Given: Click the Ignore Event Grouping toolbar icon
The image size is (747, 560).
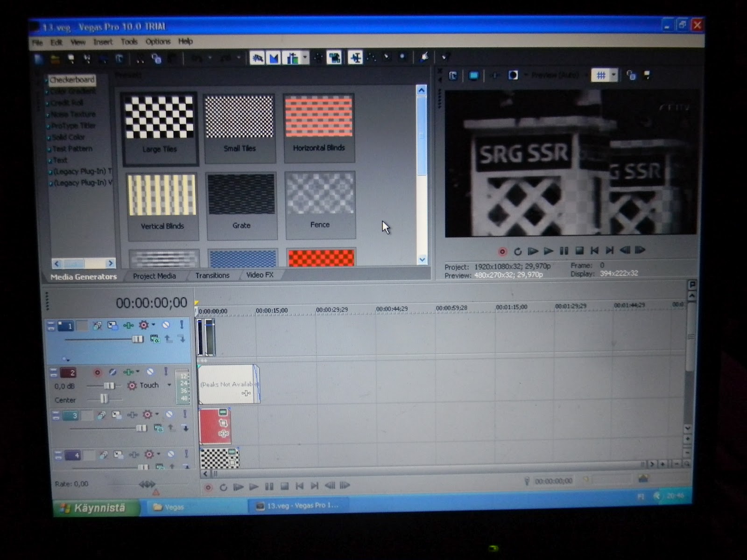Looking at the screenshot, I should (x=334, y=58).
